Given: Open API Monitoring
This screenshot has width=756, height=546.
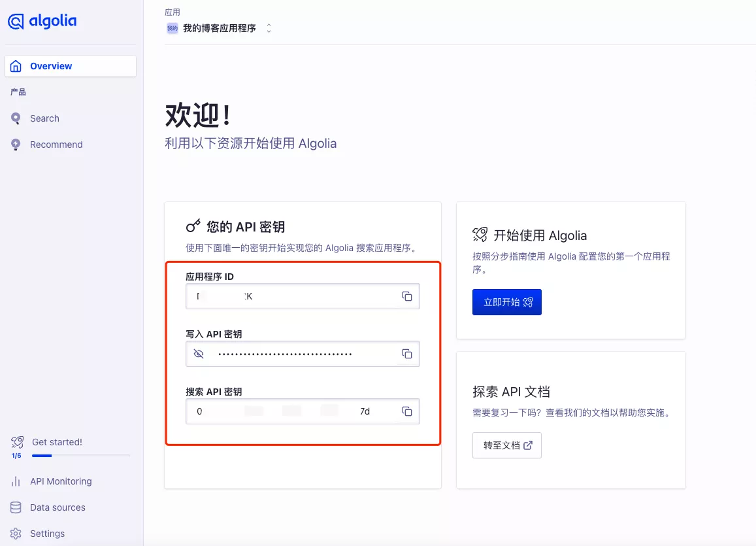Looking at the screenshot, I should (x=61, y=481).
